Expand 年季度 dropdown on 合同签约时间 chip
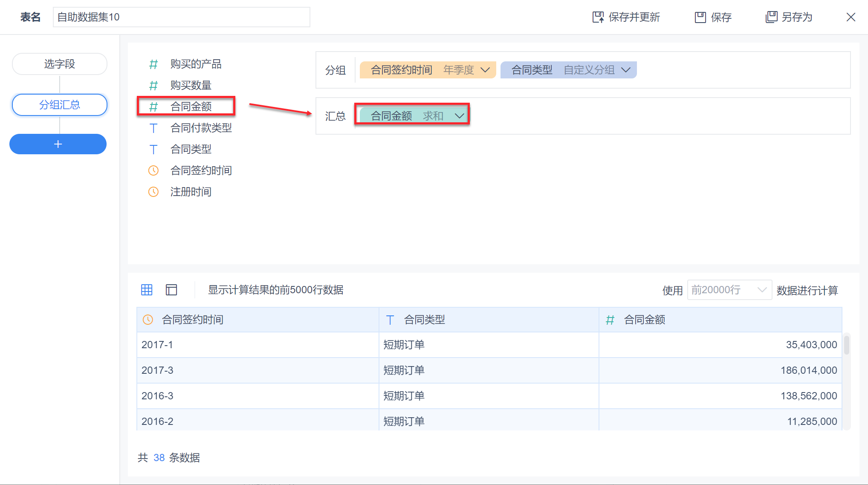 485,70
